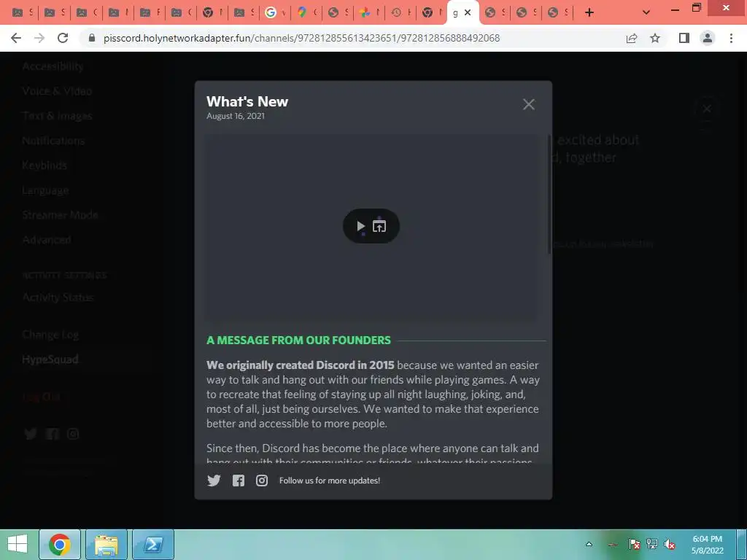The image size is (747, 560).
Task: Open a new browser tab
Action: (x=589, y=12)
